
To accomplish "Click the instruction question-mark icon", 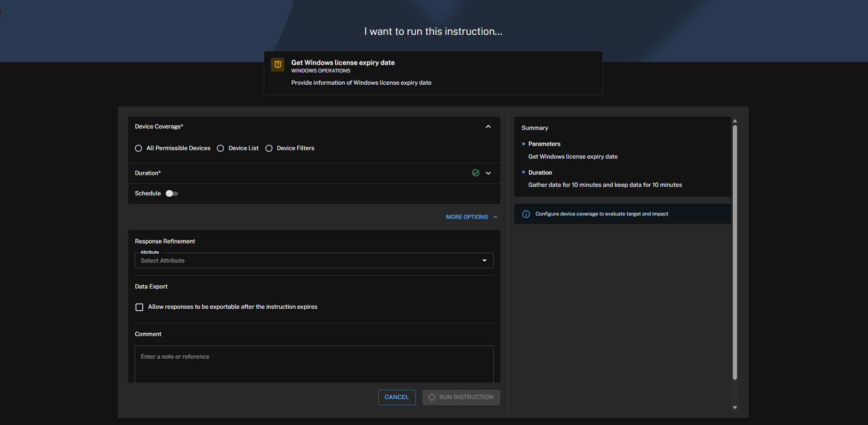I will (x=278, y=64).
